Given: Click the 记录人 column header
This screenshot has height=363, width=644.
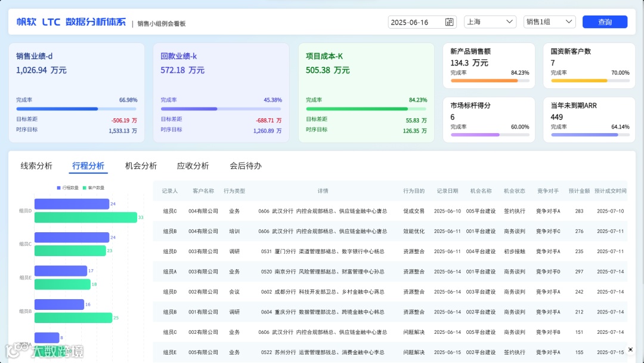Looking at the screenshot, I should coord(169,191).
